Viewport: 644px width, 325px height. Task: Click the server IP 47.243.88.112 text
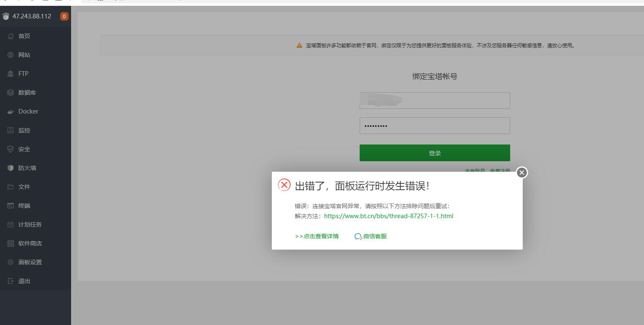(32, 16)
